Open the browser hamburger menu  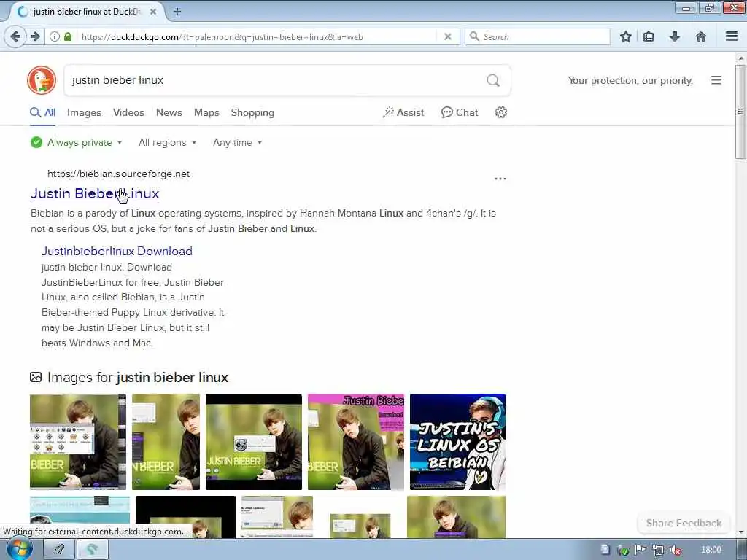coord(732,36)
